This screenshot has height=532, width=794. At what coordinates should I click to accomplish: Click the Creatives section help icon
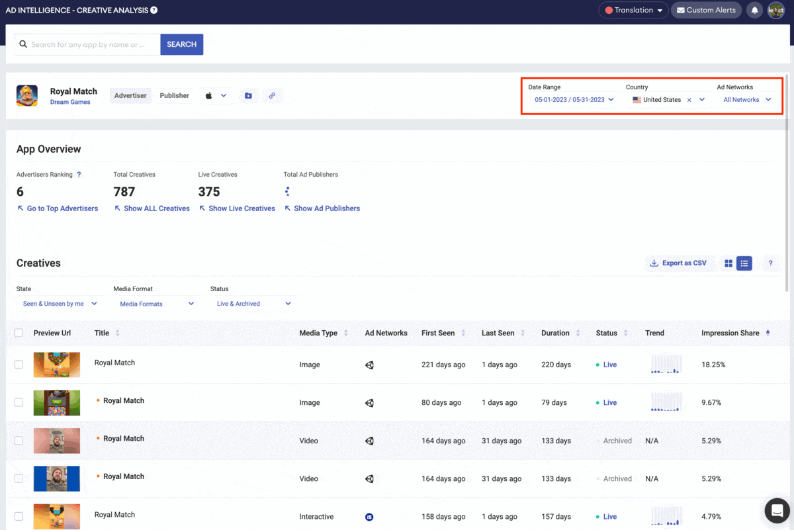tap(770, 263)
